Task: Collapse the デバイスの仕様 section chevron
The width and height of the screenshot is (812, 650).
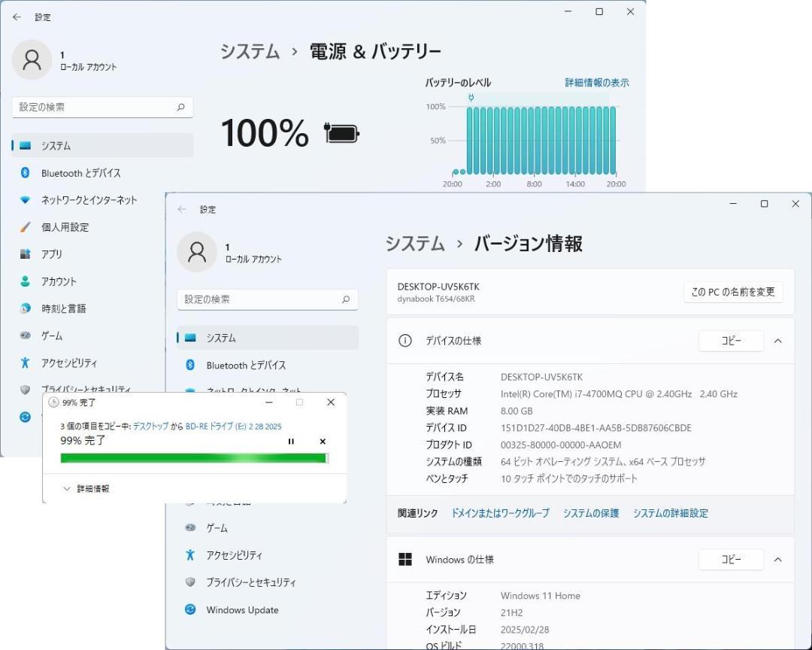Action: click(x=778, y=341)
